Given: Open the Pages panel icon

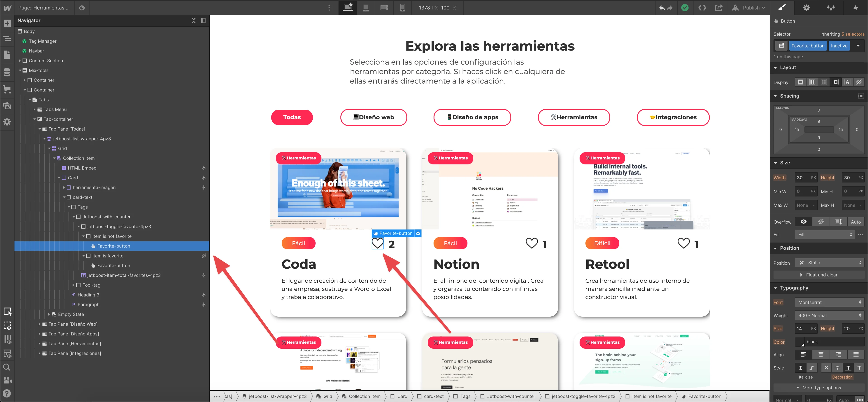Looking at the screenshot, I should tap(7, 55).
